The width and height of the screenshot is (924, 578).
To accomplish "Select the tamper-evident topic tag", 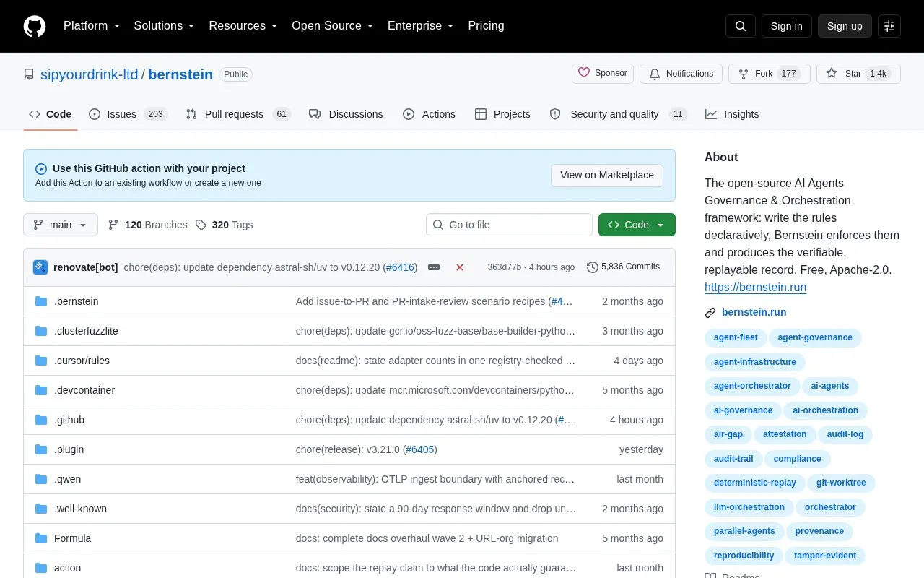I will pos(825,556).
